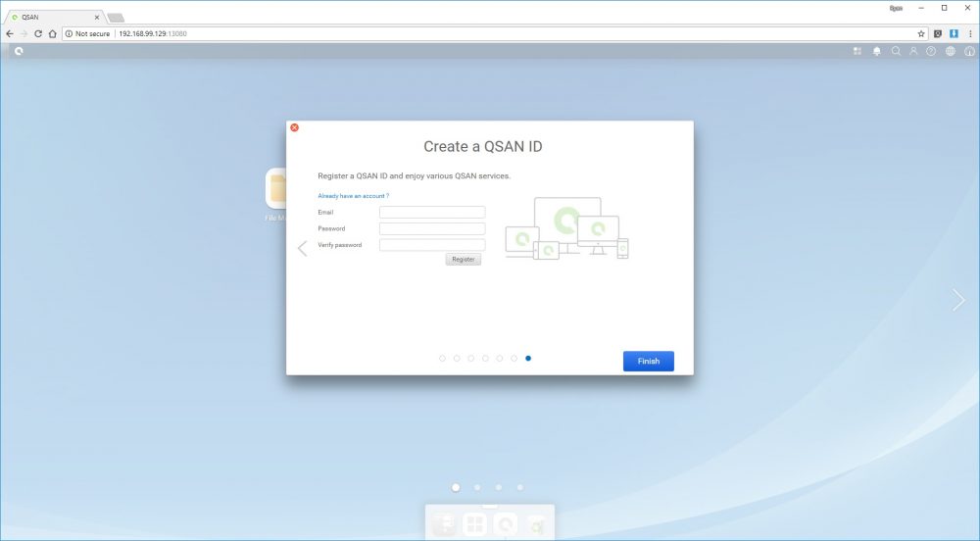
Task: Switch to the third desktop page dot
Action: tap(499, 487)
